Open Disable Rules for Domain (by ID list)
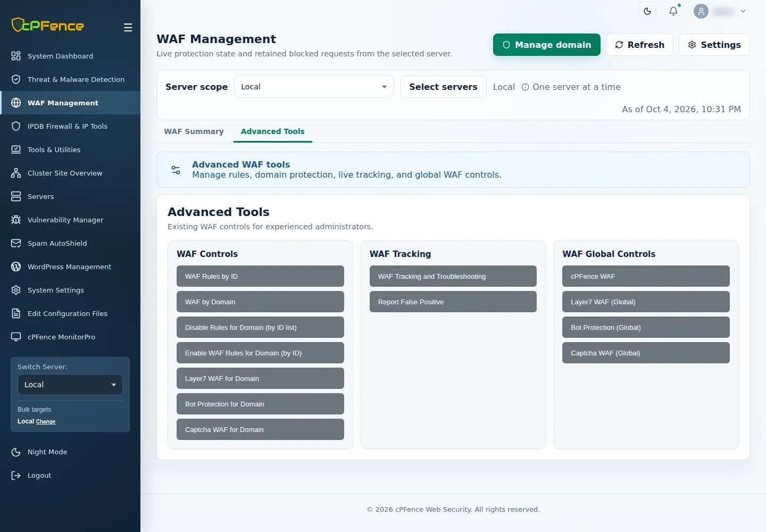This screenshot has height=532, width=766. pyautogui.click(x=260, y=327)
